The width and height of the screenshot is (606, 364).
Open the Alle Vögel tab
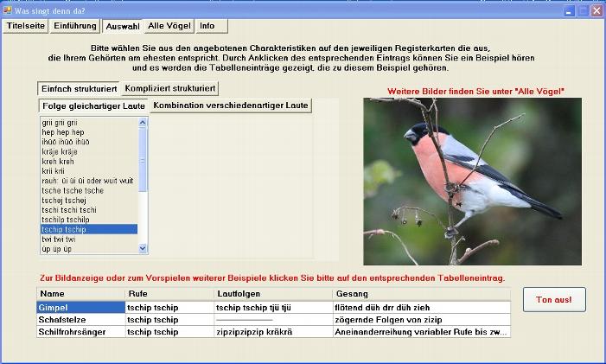(x=168, y=26)
